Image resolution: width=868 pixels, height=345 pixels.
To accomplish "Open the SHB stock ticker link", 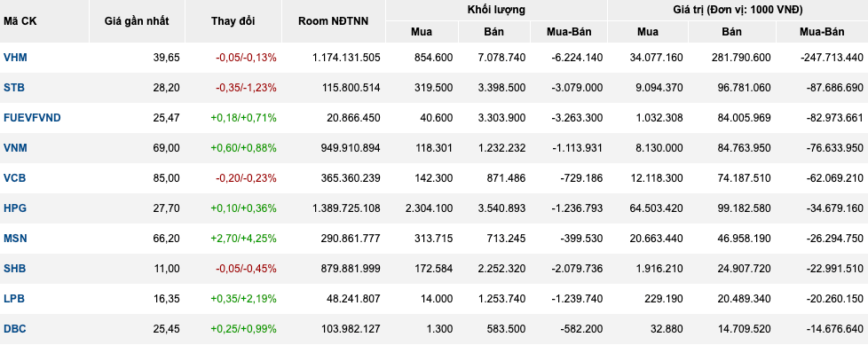I will (x=14, y=268).
